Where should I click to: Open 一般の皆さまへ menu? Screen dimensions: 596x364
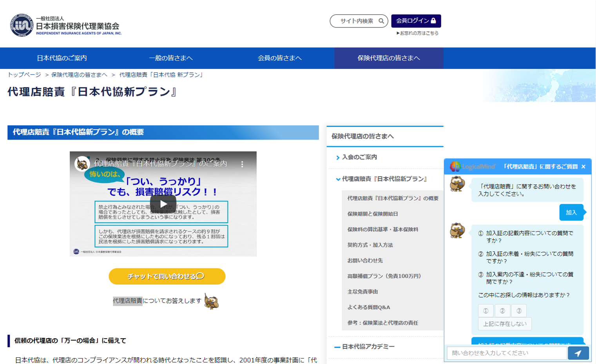point(171,58)
